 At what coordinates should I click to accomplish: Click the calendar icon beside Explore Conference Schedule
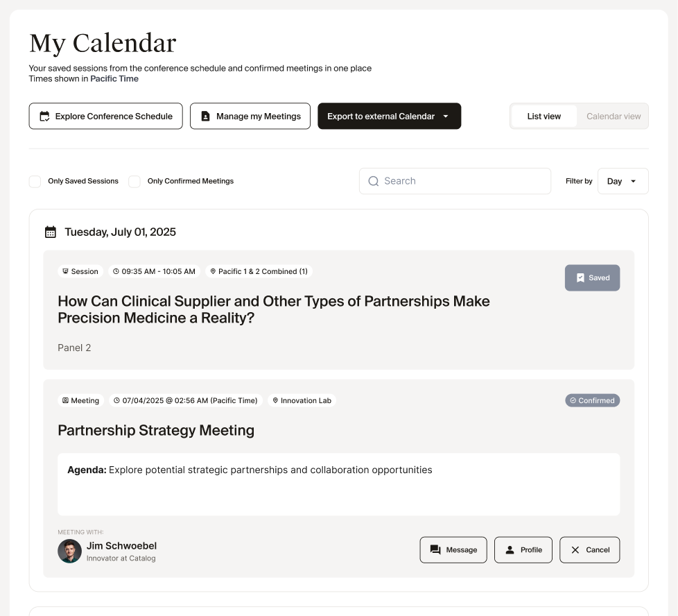tap(44, 116)
